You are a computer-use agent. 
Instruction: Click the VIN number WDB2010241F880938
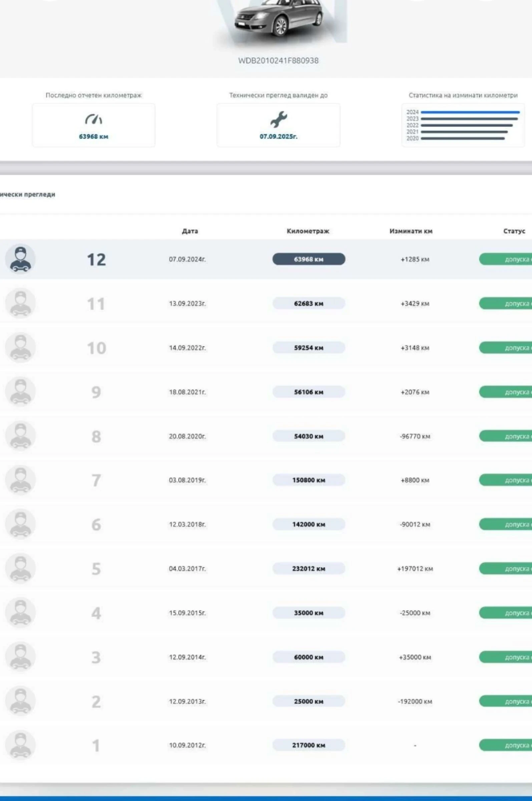click(x=278, y=61)
